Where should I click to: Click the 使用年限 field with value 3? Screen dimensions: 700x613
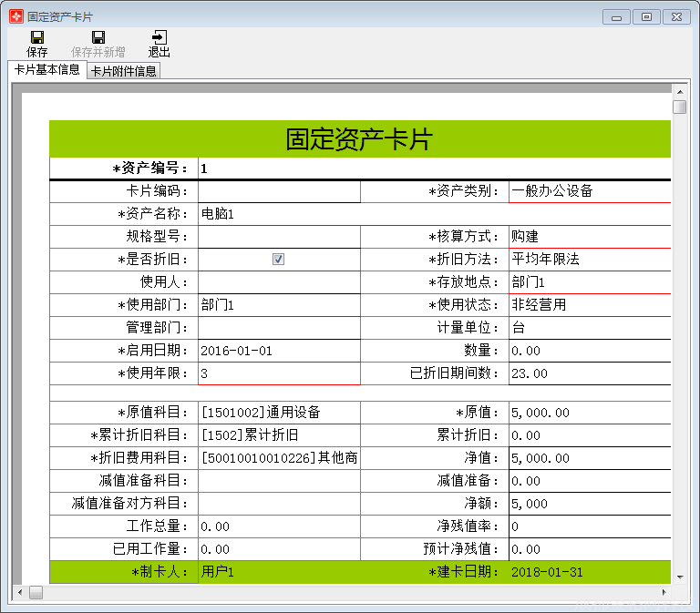pyautogui.click(x=278, y=373)
